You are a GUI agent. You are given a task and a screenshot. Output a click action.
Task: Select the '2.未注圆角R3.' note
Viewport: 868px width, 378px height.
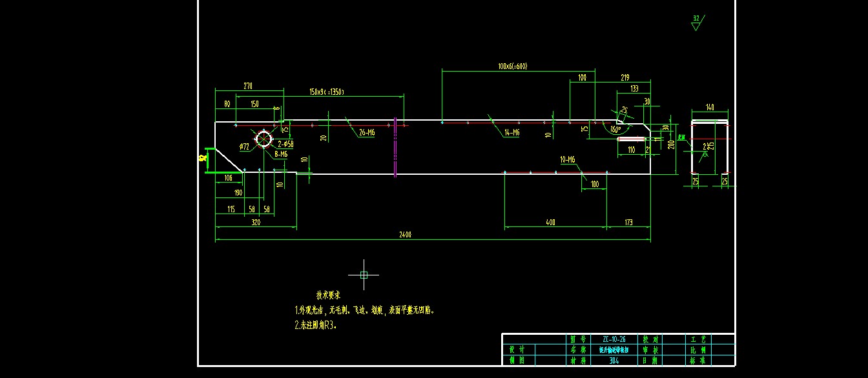[316, 326]
